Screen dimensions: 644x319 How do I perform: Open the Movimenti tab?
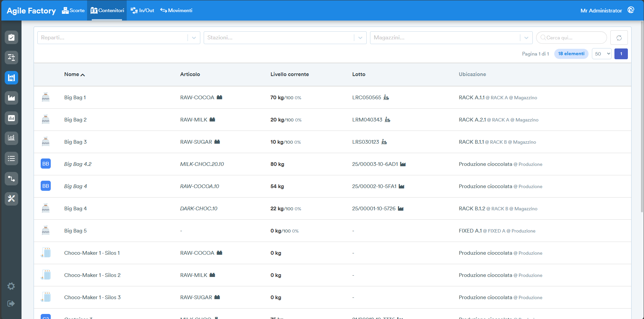pyautogui.click(x=176, y=10)
